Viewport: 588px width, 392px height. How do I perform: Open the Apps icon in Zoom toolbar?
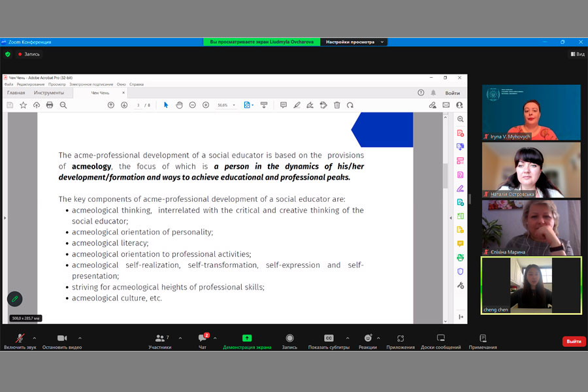pyautogui.click(x=400, y=338)
